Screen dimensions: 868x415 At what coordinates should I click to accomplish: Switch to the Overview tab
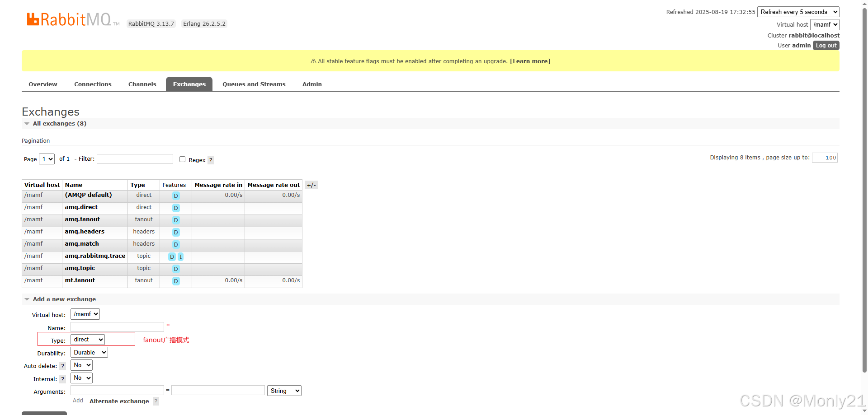(43, 84)
